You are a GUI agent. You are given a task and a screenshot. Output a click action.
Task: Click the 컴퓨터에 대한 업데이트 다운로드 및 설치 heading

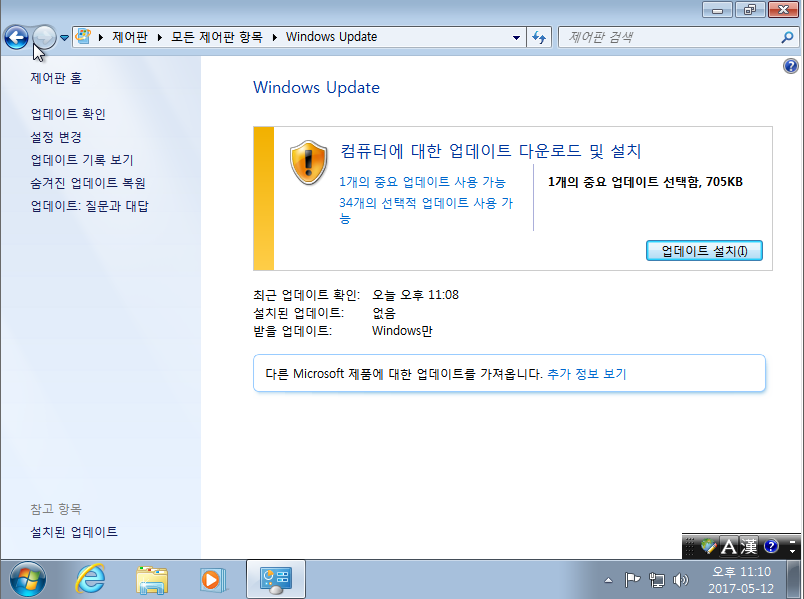[x=491, y=151]
